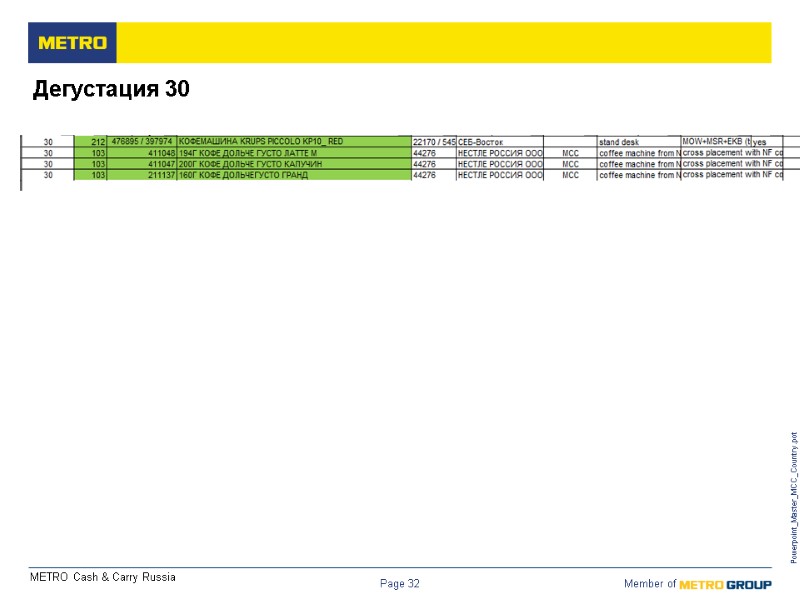800x600 pixels.
Task: Click "НЕСТЛЕ РОССИЯ ООО" in the КАПУЧИН row
Action: click(499, 164)
